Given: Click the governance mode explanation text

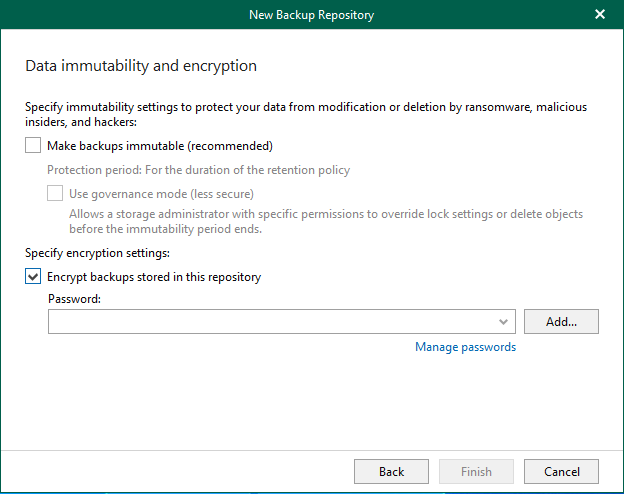Looking at the screenshot, I should click(325, 222).
